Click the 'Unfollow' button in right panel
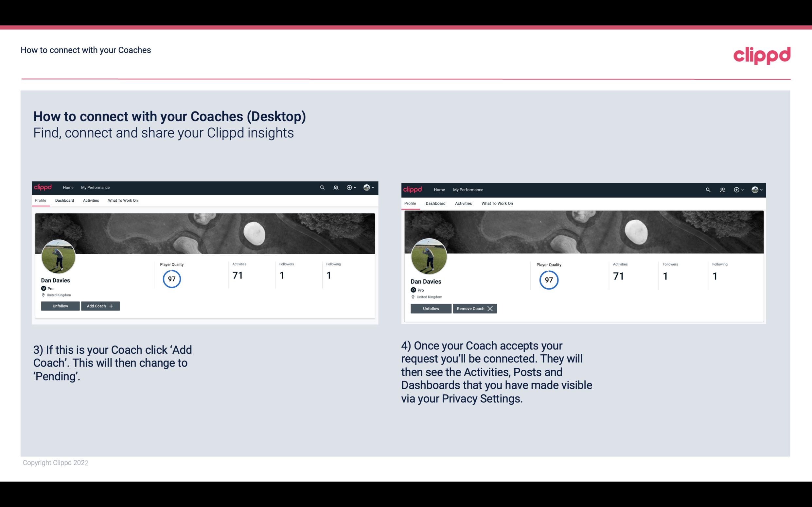 point(431,308)
